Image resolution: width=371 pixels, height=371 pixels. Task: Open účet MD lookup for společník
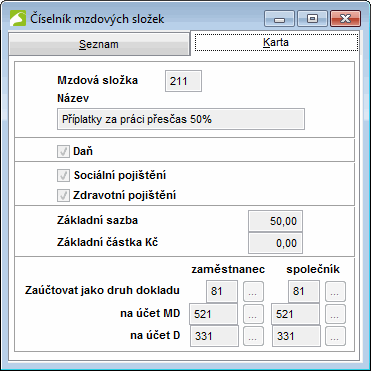tap(335, 314)
